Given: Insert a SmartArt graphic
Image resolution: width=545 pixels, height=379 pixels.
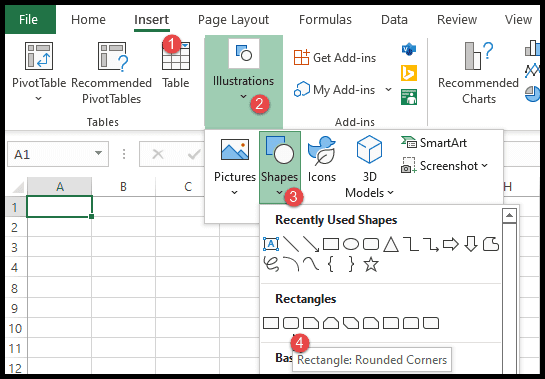Looking at the screenshot, I should point(434,143).
